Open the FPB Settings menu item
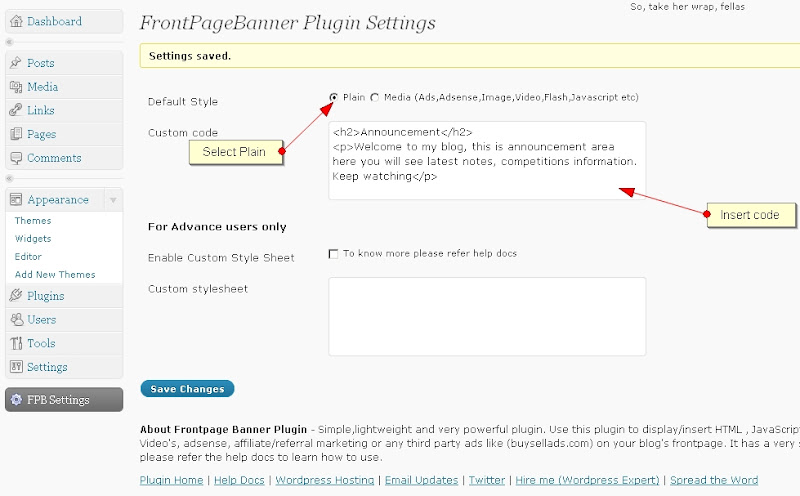800x496 pixels. (58, 400)
